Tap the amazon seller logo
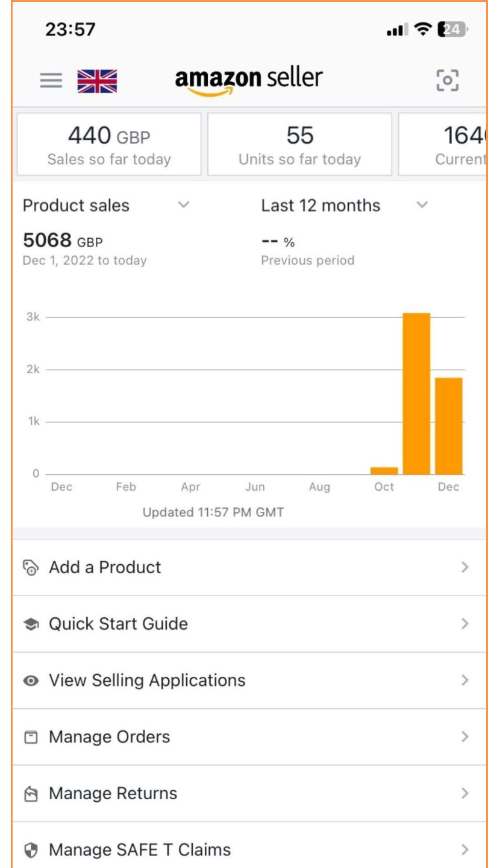Viewport: 488px width, 868px height. [x=249, y=80]
